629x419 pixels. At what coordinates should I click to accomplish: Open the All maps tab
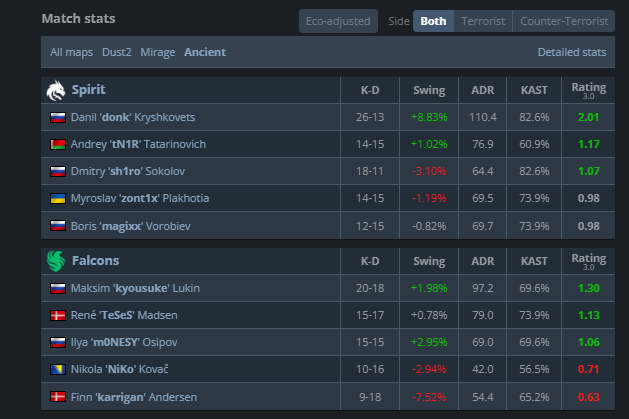71,52
